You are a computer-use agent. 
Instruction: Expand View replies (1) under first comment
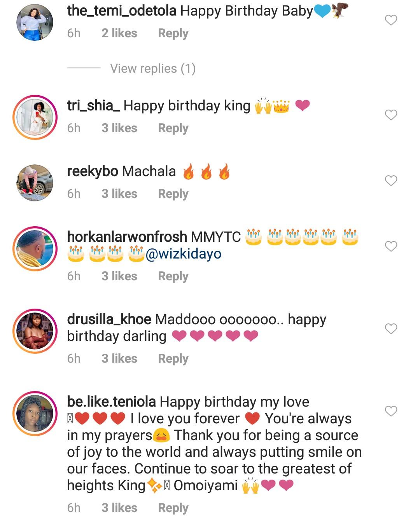click(x=152, y=68)
